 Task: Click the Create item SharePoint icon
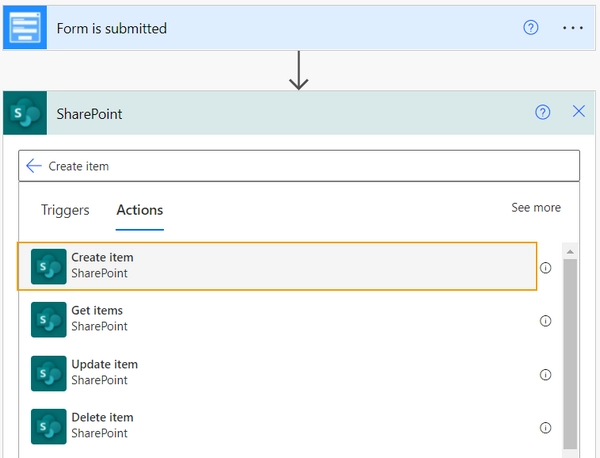coord(49,266)
